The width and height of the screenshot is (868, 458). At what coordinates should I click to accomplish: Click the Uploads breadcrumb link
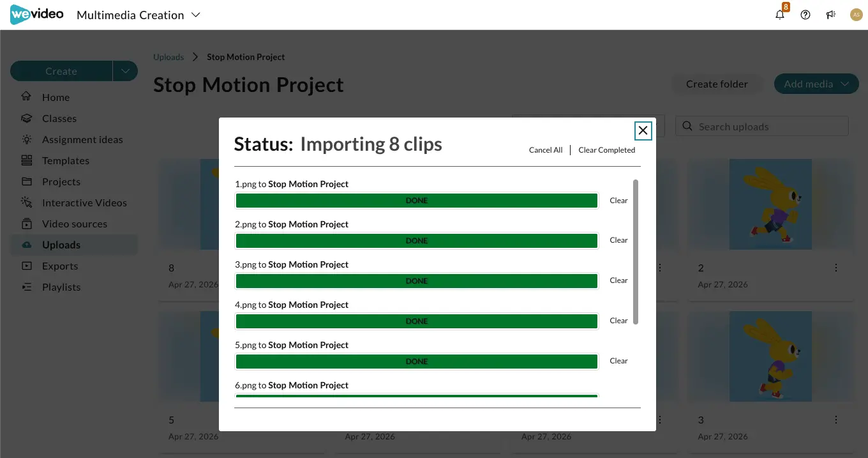(x=168, y=57)
